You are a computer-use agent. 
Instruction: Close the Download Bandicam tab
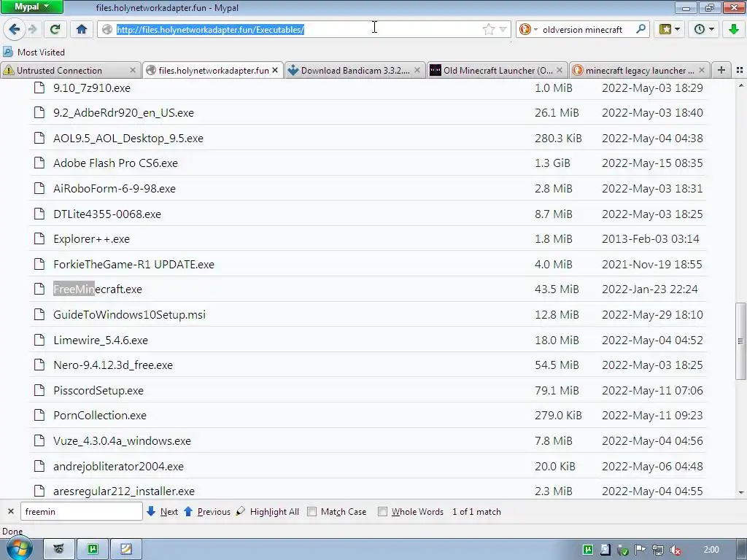tap(417, 70)
